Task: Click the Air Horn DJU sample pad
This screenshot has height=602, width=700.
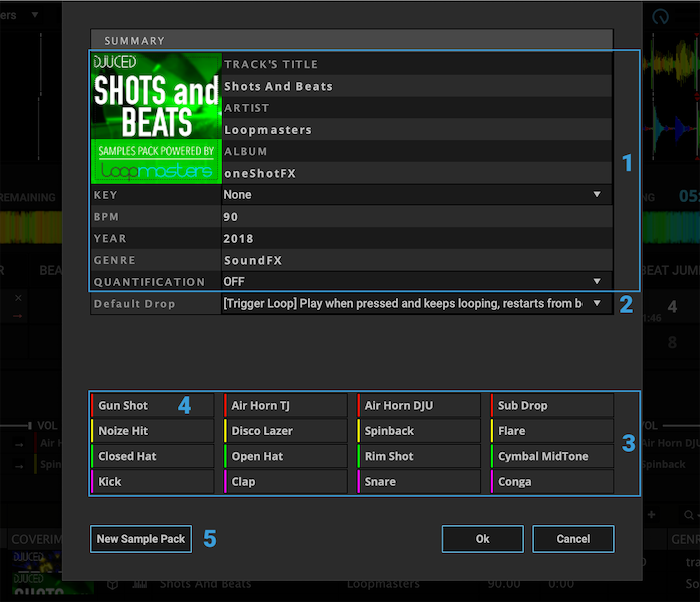Action: click(418, 406)
